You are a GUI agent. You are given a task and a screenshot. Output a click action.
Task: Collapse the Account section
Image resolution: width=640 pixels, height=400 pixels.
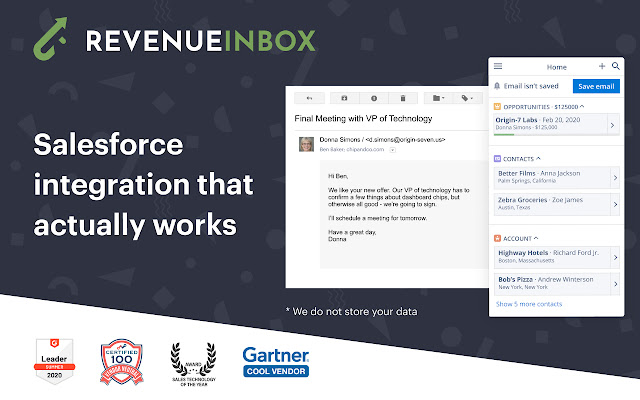point(536,238)
